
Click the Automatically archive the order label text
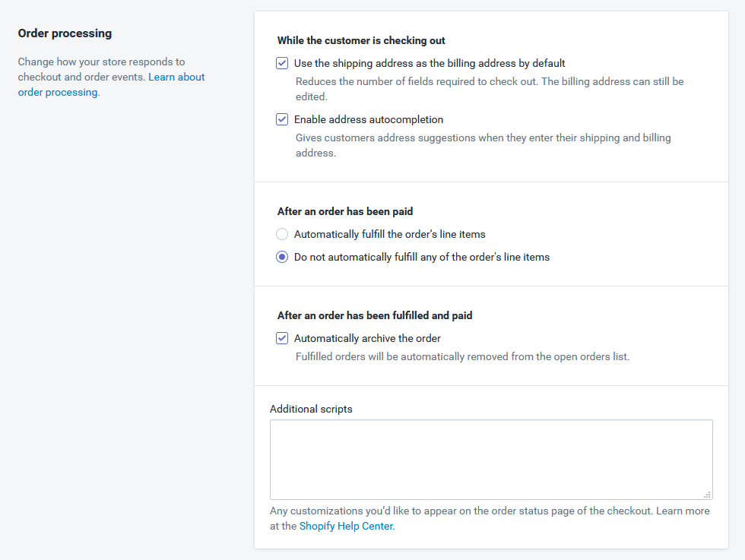(x=367, y=339)
